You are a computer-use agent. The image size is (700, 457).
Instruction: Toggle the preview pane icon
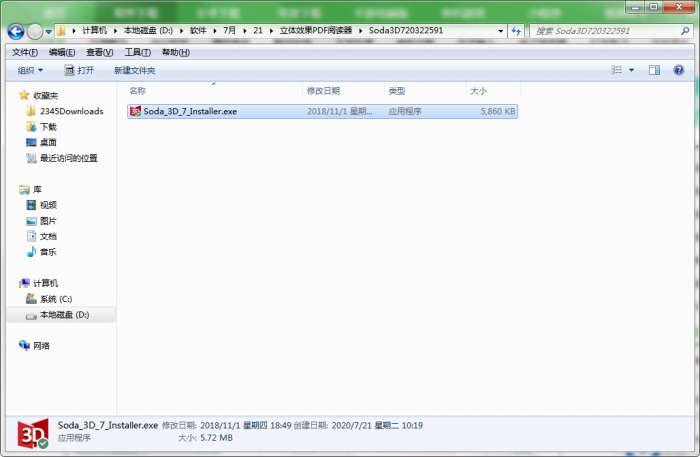pyautogui.click(x=654, y=70)
